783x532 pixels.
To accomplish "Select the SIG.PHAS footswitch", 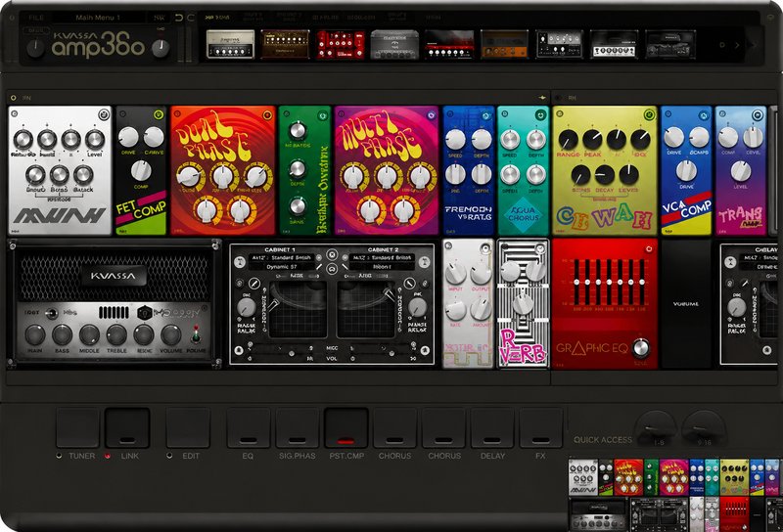I will [298, 427].
